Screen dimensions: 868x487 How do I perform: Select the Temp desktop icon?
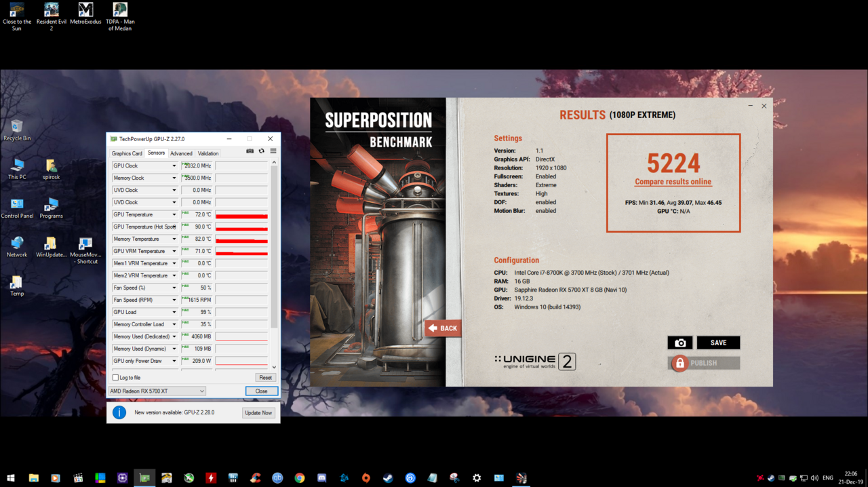(17, 286)
